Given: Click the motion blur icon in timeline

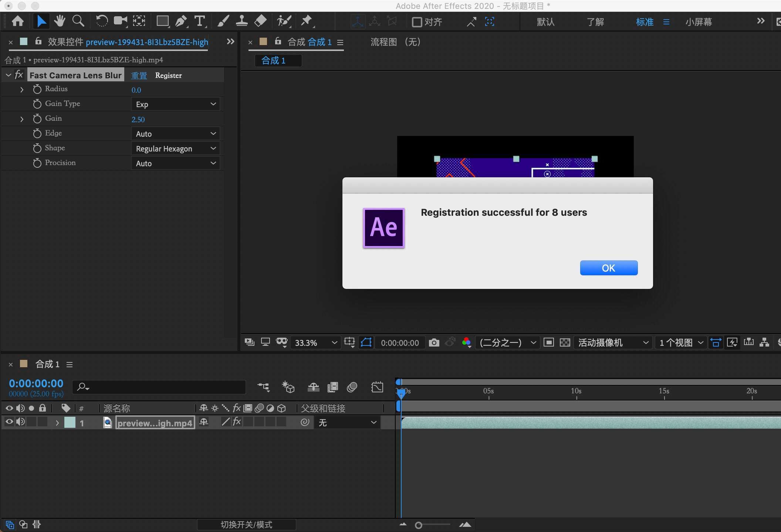Looking at the screenshot, I should point(352,387).
